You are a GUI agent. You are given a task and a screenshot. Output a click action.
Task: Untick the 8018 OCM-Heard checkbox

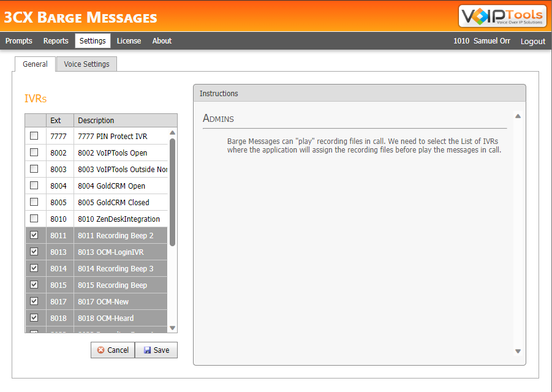click(34, 317)
